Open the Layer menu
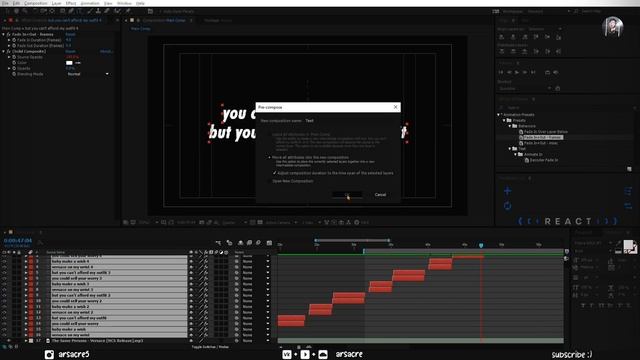This screenshot has width=640, height=360. 56,3
